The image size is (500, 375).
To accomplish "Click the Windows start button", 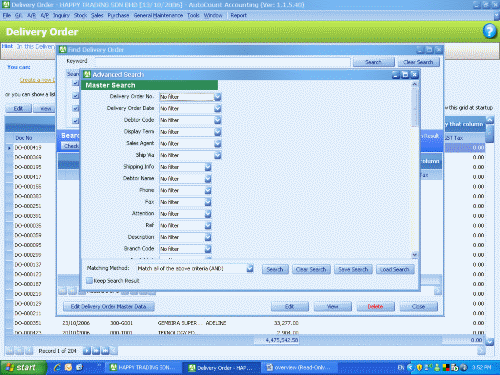I will click(x=23, y=367).
